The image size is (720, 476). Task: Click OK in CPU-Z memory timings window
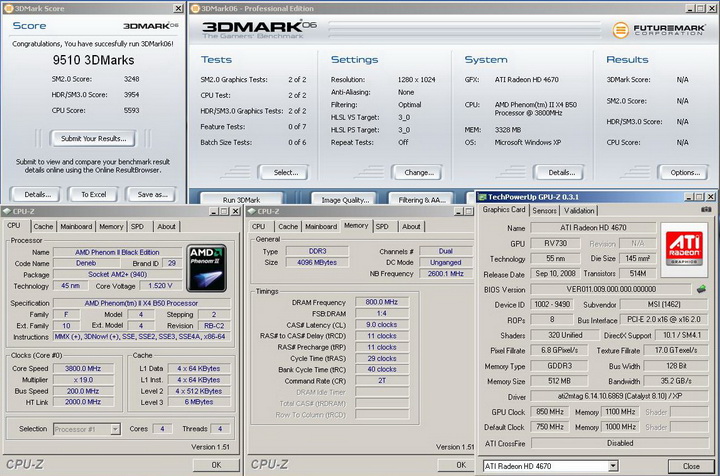tap(456, 465)
